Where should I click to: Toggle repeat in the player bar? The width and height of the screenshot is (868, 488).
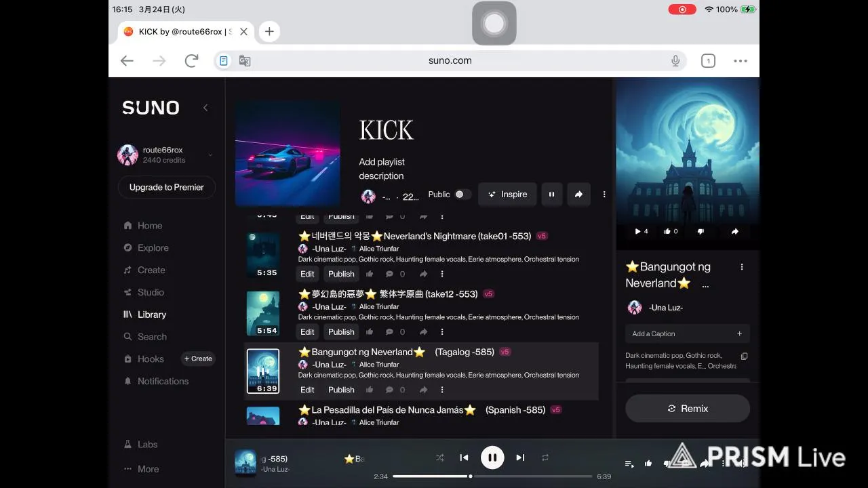[545, 457]
